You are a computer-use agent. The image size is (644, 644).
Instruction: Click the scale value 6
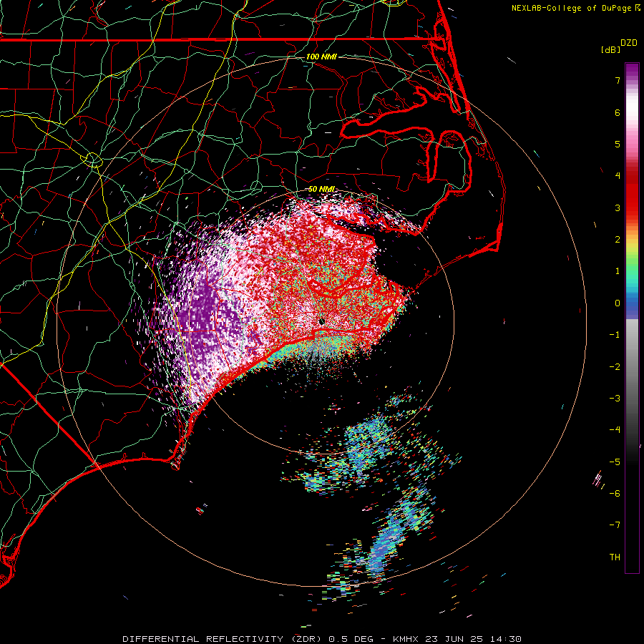(x=618, y=112)
